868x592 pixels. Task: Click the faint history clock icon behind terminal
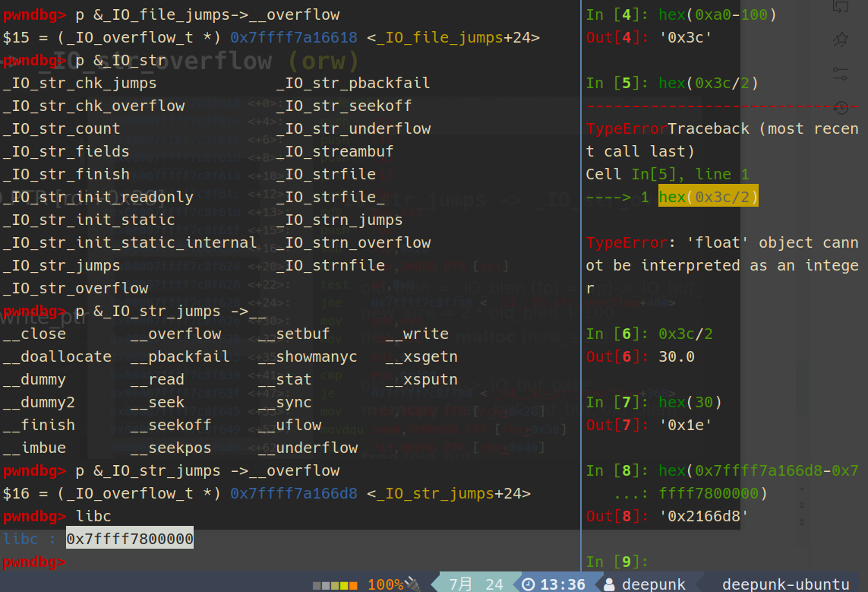click(841, 107)
